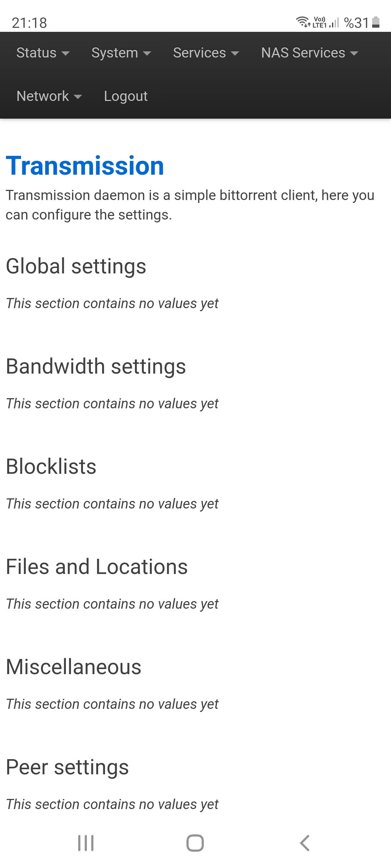This screenshot has width=391, height=868.
Task: Select the Blocklists section heading
Action: coord(51,467)
